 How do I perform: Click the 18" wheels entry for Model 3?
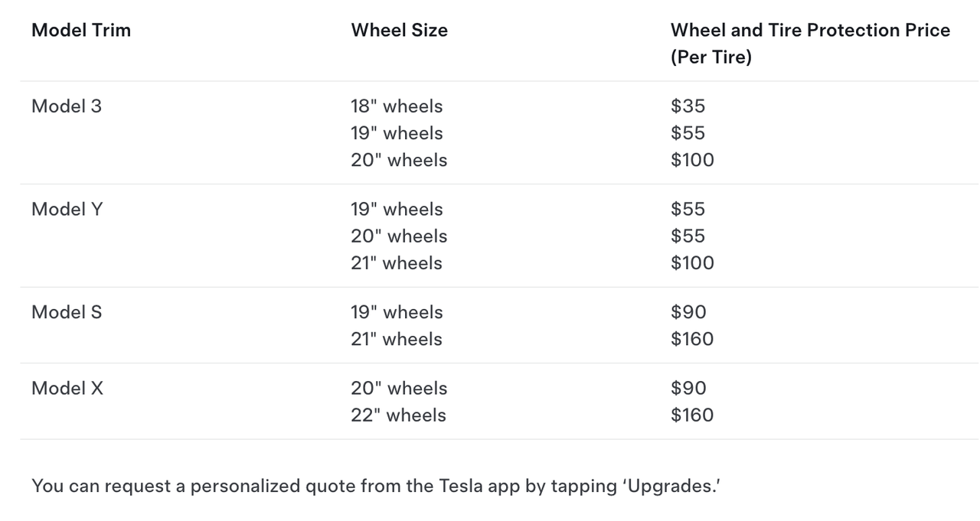click(397, 106)
